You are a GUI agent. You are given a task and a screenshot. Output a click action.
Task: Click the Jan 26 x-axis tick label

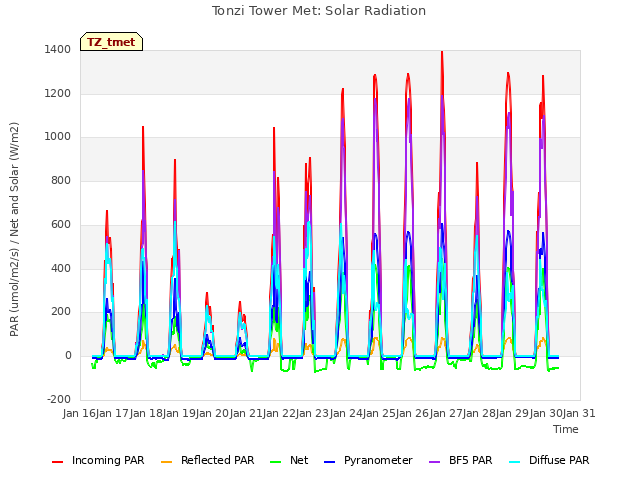pos(413,413)
